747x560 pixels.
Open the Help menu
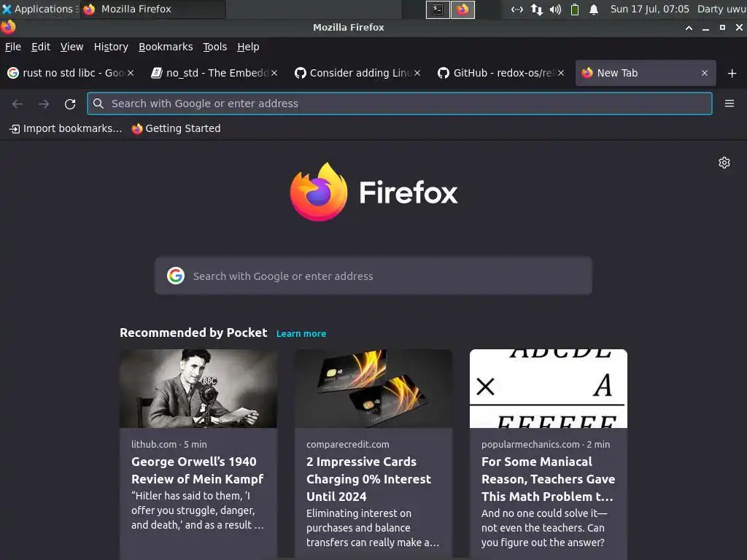pyautogui.click(x=248, y=47)
